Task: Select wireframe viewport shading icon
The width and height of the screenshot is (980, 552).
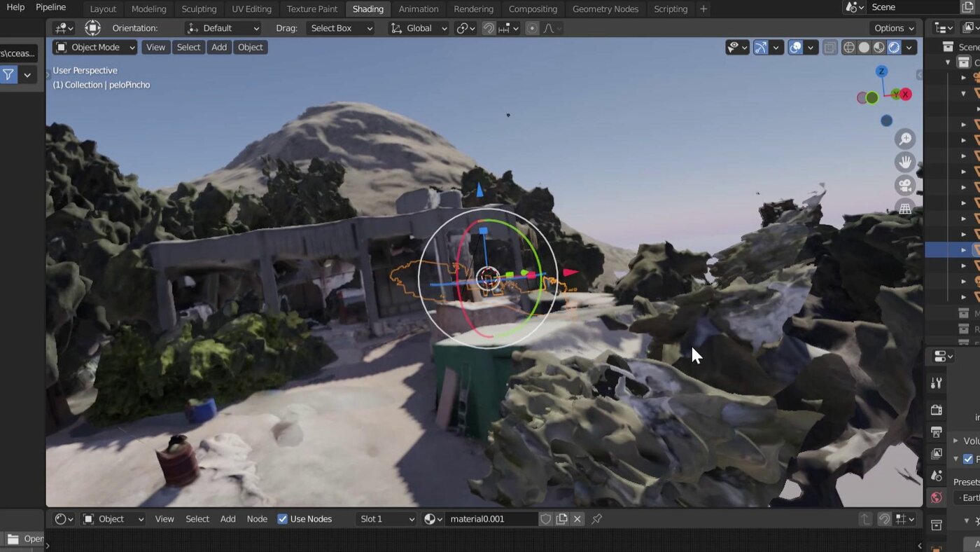Action: [848, 48]
